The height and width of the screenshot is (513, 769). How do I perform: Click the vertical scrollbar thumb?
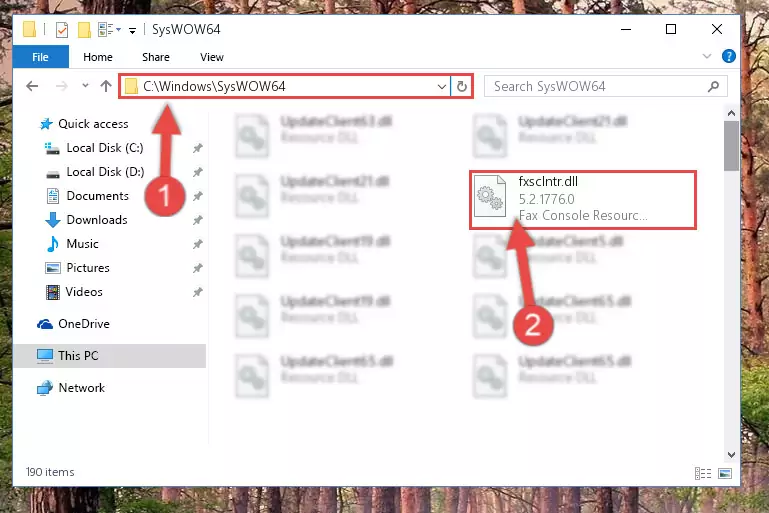coord(731,146)
